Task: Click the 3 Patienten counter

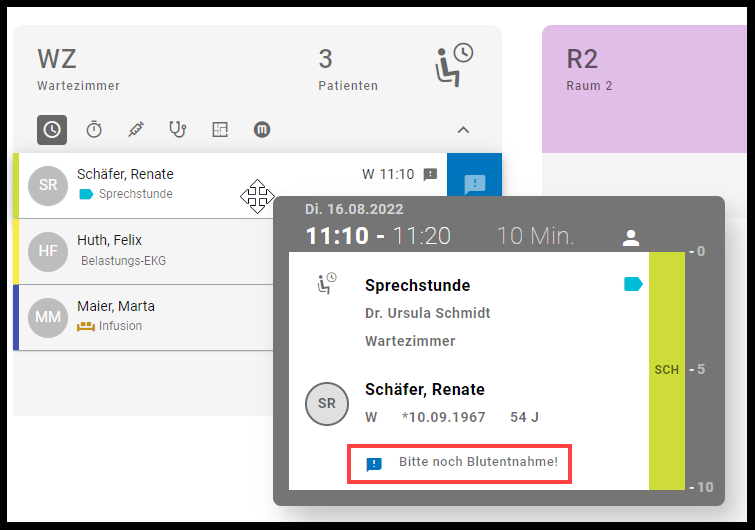Action: 348,69
